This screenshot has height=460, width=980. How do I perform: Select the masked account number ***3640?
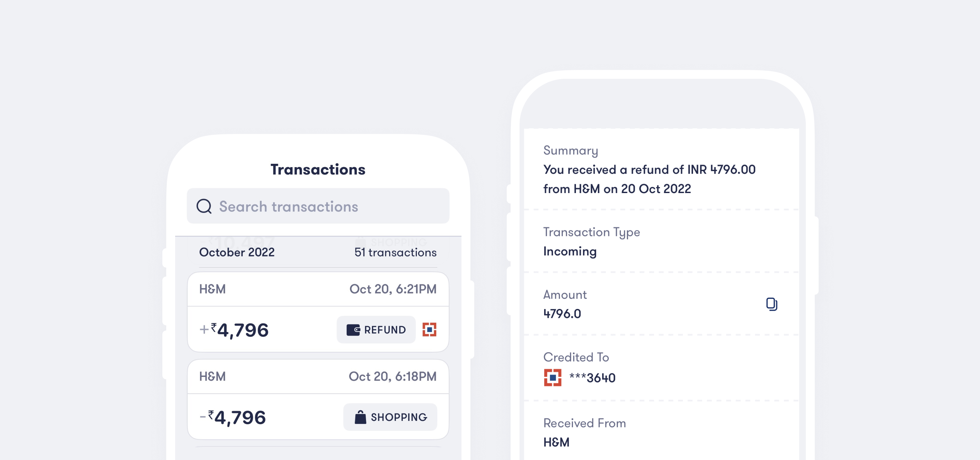coord(592,378)
